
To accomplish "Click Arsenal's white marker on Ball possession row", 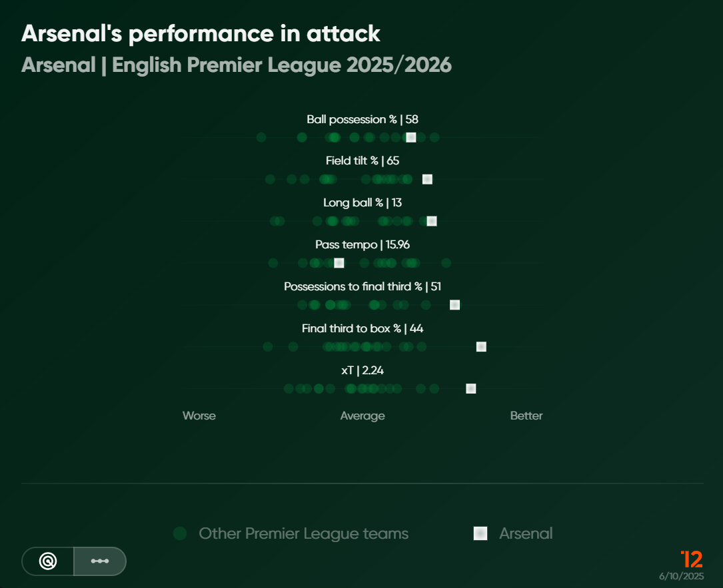I will pos(411,137).
